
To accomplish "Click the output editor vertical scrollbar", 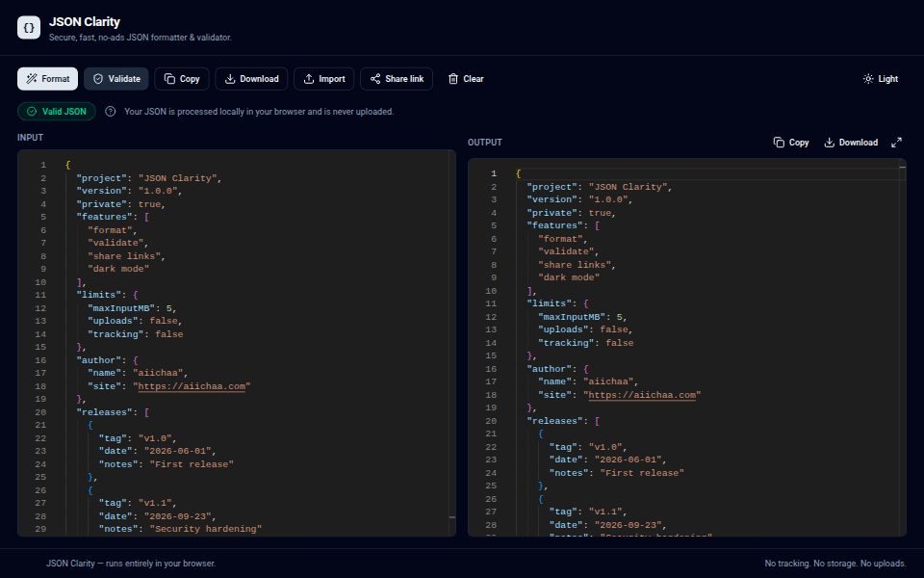I will 903,348.
